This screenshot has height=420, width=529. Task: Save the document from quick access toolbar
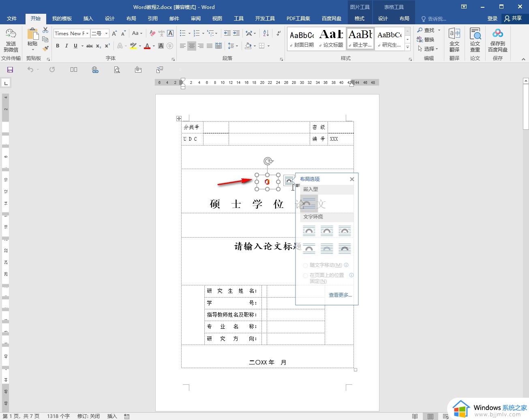click(10, 70)
